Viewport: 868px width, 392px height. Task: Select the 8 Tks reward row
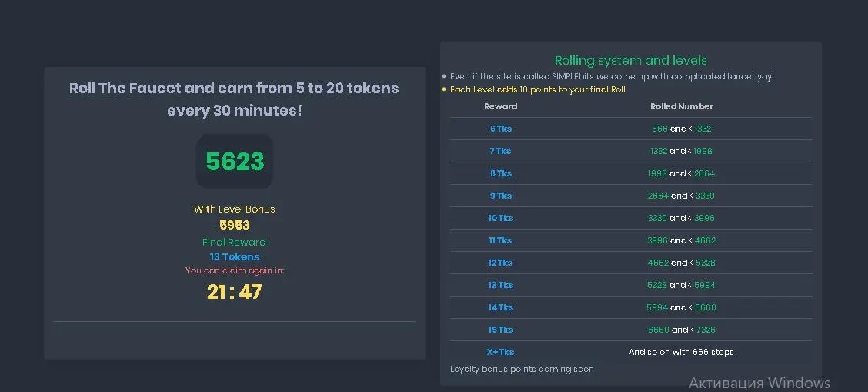630,173
